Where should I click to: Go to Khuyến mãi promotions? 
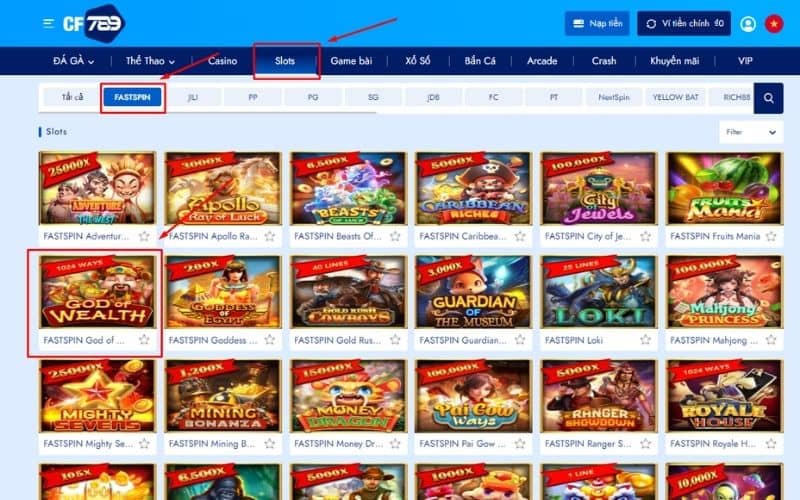pos(674,61)
